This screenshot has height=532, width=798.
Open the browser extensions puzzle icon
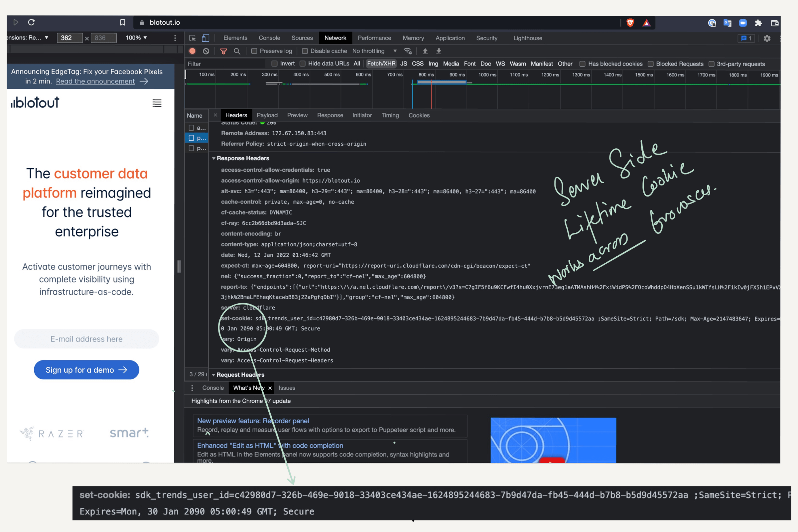[758, 23]
